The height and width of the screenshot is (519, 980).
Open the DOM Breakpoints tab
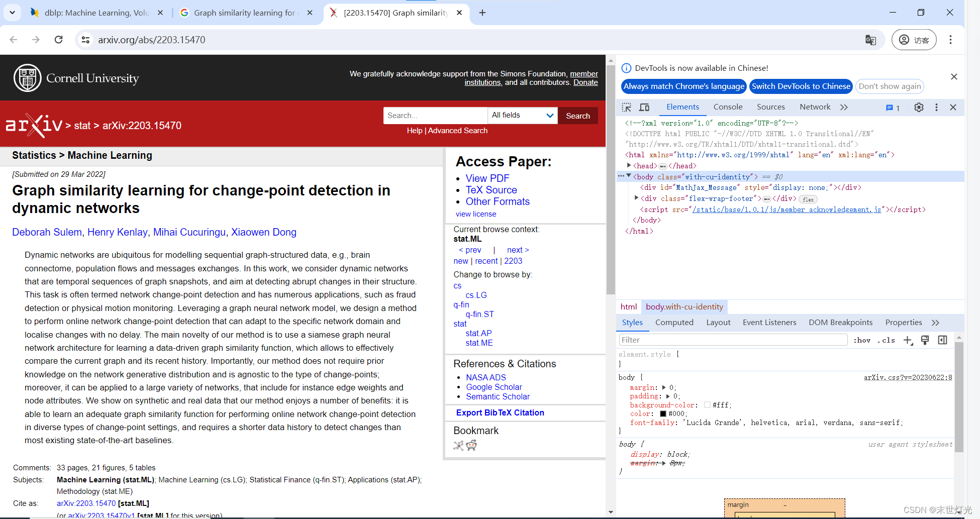coord(840,323)
